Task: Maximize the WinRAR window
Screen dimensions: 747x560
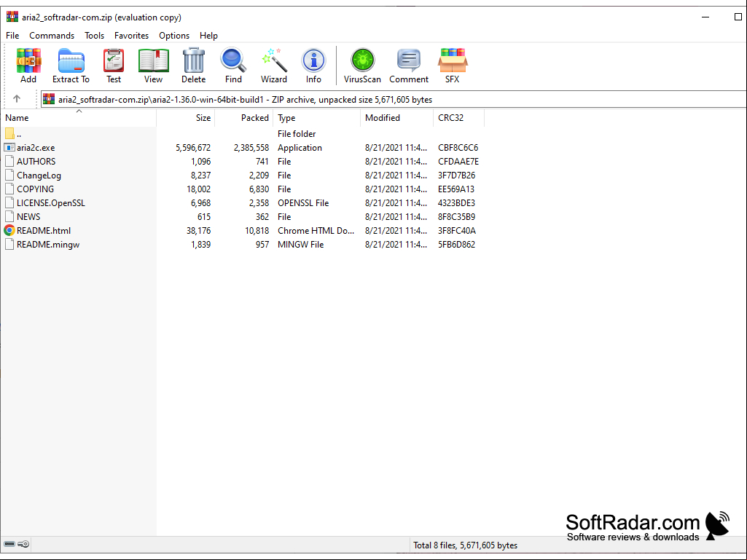Action: (738, 17)
